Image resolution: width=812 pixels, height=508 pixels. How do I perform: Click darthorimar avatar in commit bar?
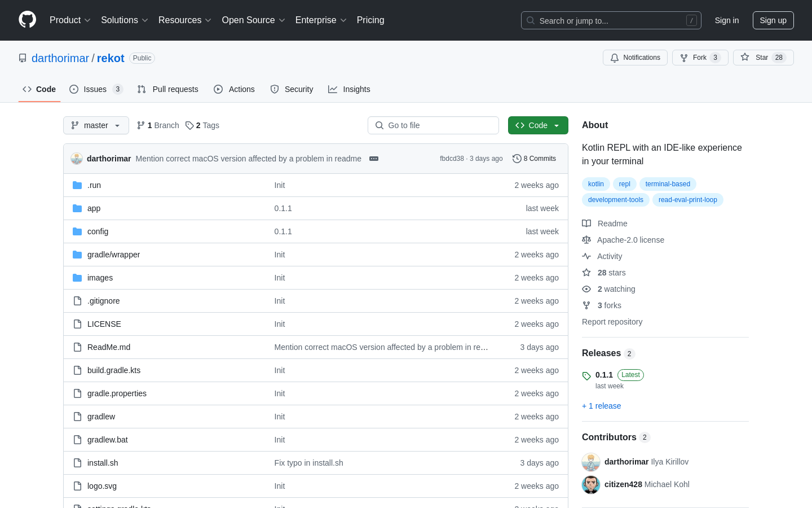(x=77, y=159)
